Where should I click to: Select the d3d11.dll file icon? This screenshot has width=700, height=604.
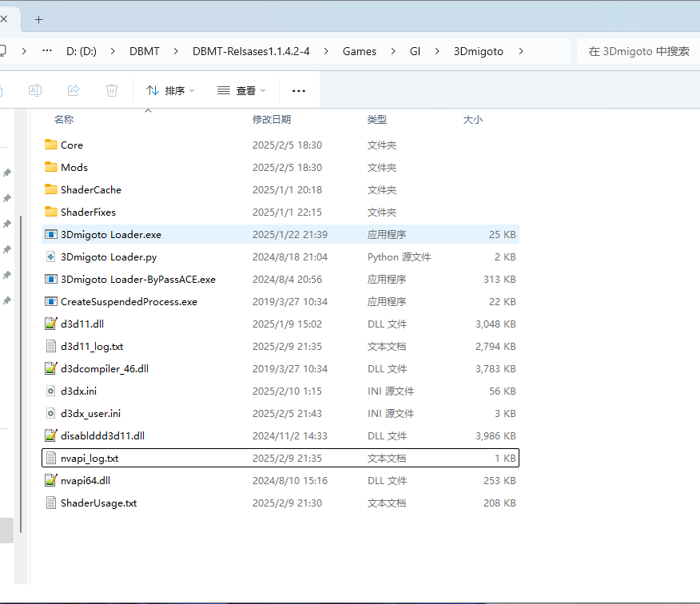click(51, 324)
